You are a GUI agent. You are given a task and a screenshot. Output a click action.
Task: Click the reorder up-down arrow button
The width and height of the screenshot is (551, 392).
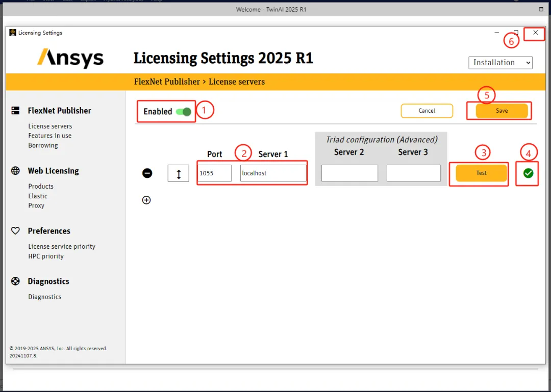[x=179, y=173]
